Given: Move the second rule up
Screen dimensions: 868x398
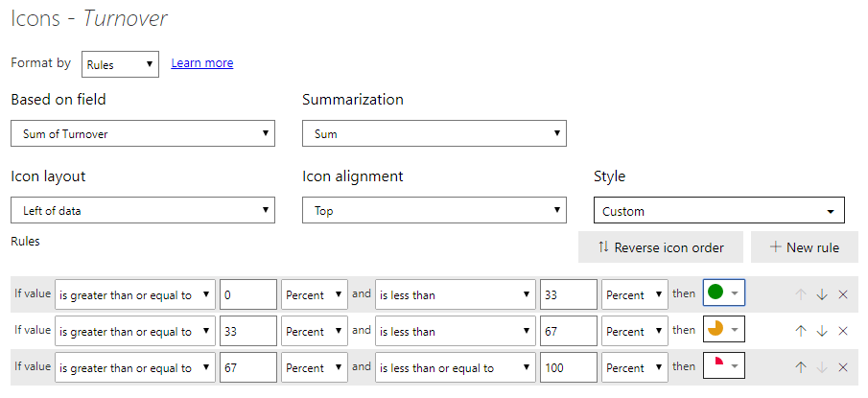Looking at the screenshot, I should pyautogui.click(x=801, y=331).
